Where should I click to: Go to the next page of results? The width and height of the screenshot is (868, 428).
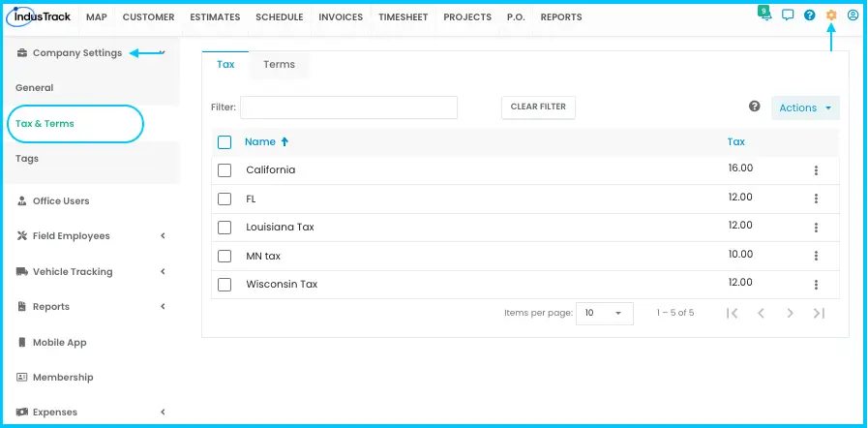790,313
